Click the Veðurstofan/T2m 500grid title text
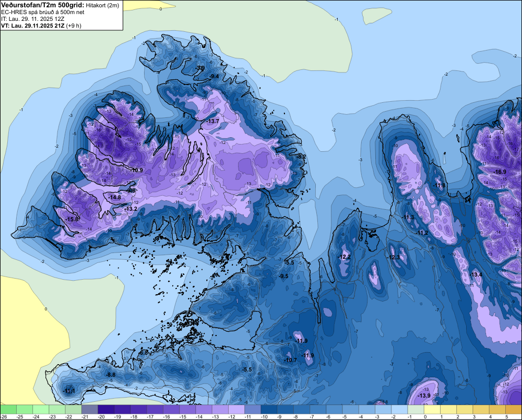Screen dimensions: 522x420 tap(43, 5)
